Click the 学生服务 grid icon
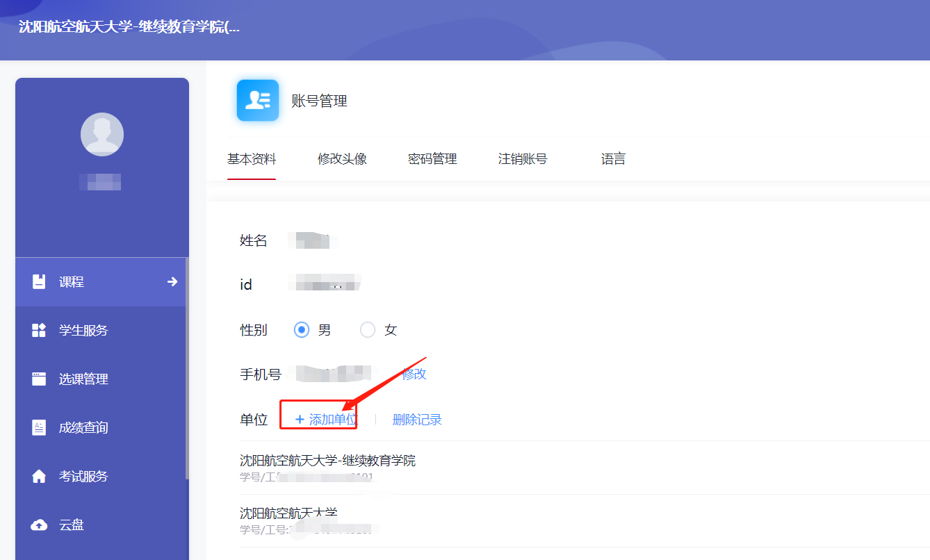Image resolution: width=930 pixels, height=560 pixels. tap(39, 330)
